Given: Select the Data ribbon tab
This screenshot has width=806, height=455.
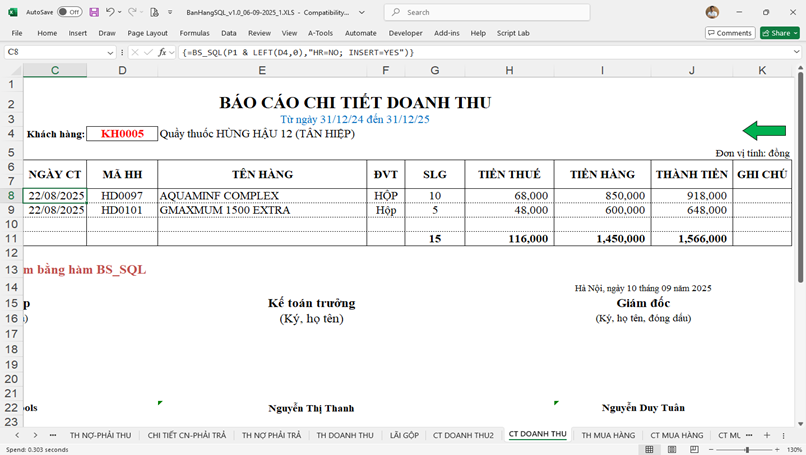Looking at the screenshot, I should 229,33.
